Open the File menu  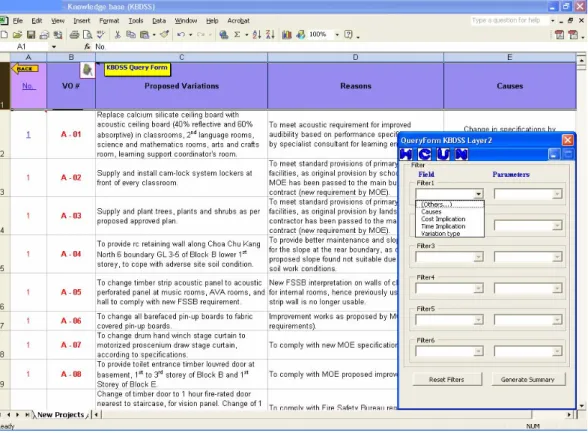[18, 21]
